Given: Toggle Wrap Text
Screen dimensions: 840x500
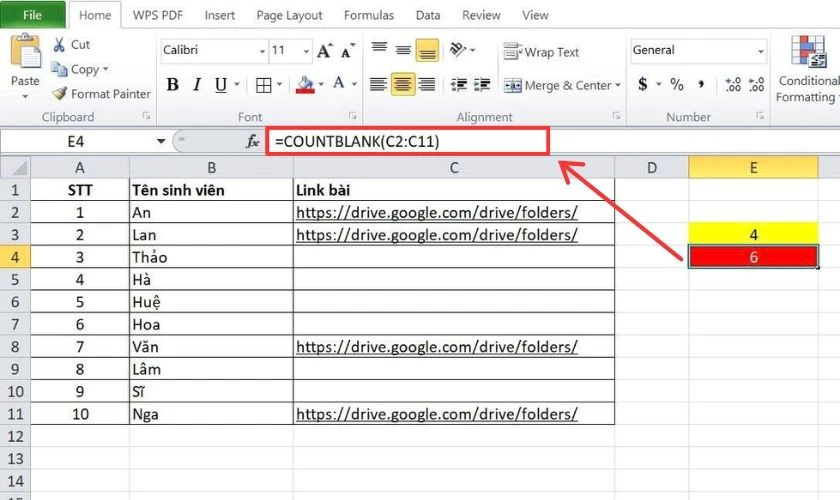Looking at the screenshot, I should click(x=541, y=52).
